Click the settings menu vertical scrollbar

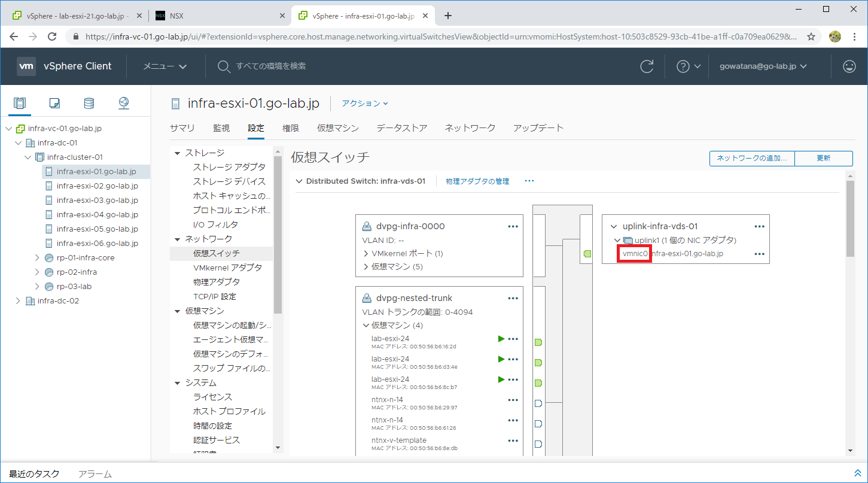(x=278, y=233)
